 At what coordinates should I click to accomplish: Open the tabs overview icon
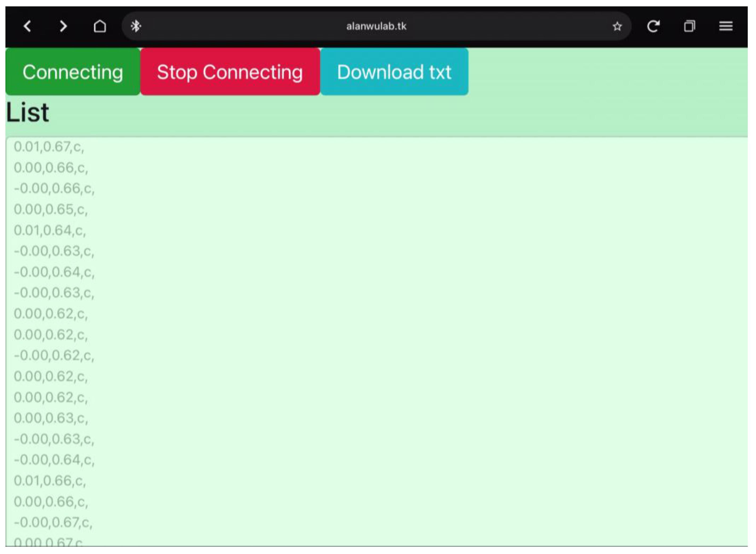(x=689, y=26)
